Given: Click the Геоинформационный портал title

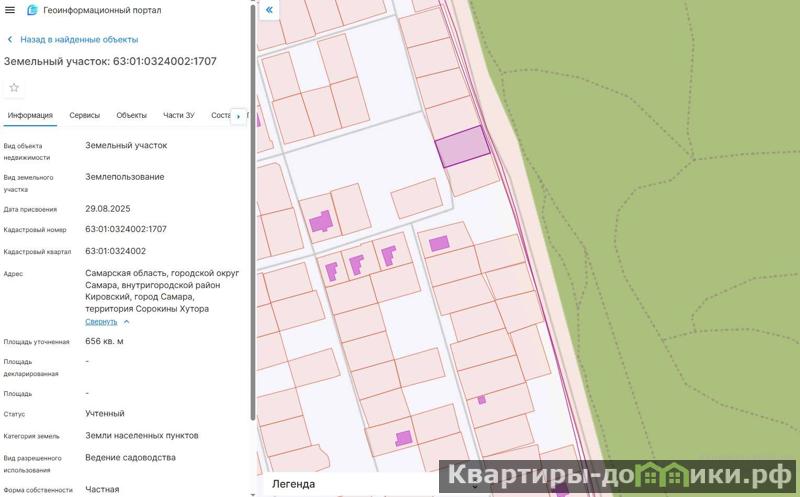Looking at the screenshot, I should pyautogui.click(x=102, y=10).
